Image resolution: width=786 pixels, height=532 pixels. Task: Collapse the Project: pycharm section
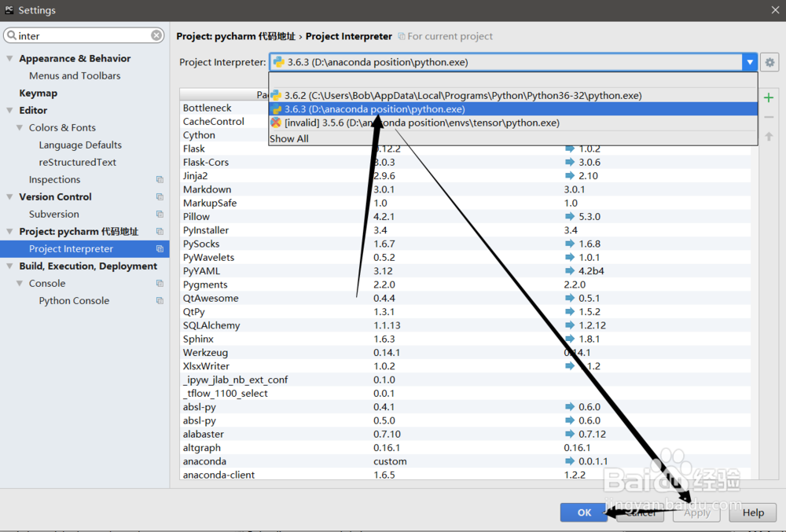coord(9,232)
